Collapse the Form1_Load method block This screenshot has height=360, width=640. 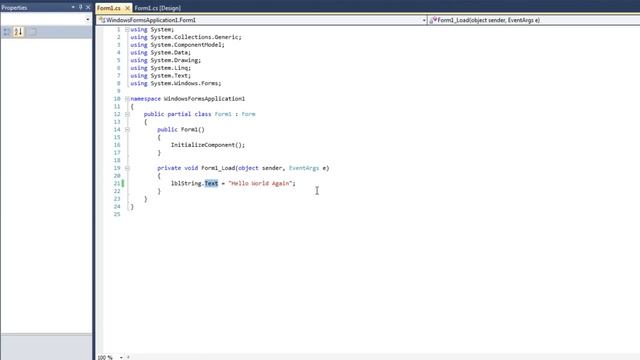(127, 168)
